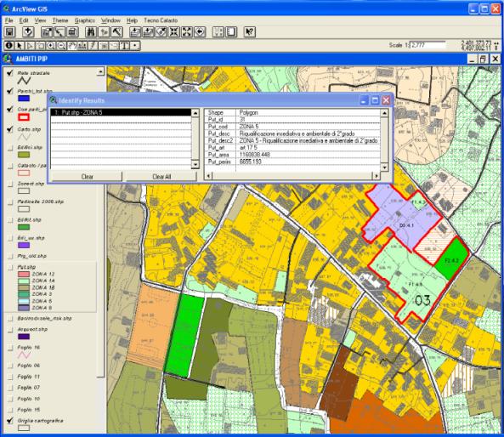Click the Find binoculars icon

[91, 31]
